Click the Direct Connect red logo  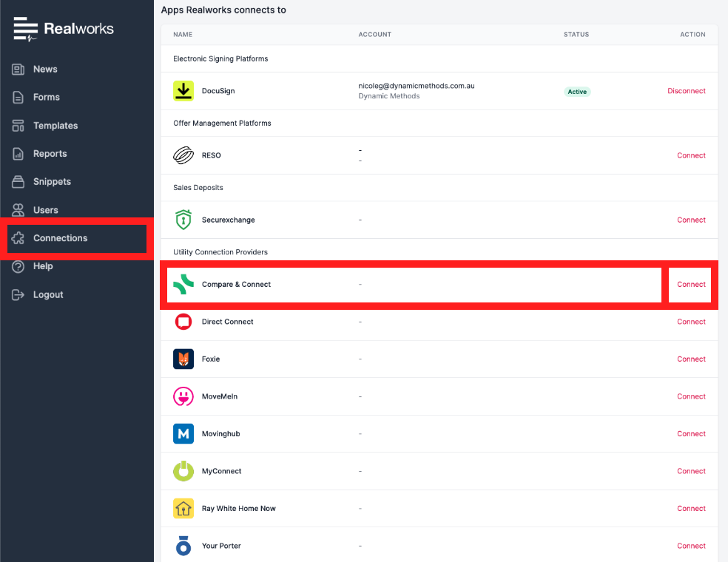pos(183,322)
